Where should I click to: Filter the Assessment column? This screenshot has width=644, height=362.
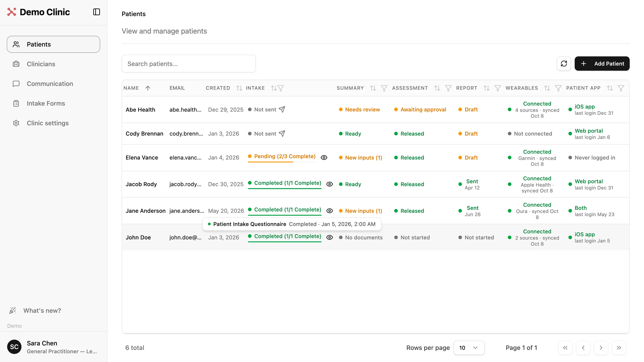pyautogui.click(x=448, y=88)
